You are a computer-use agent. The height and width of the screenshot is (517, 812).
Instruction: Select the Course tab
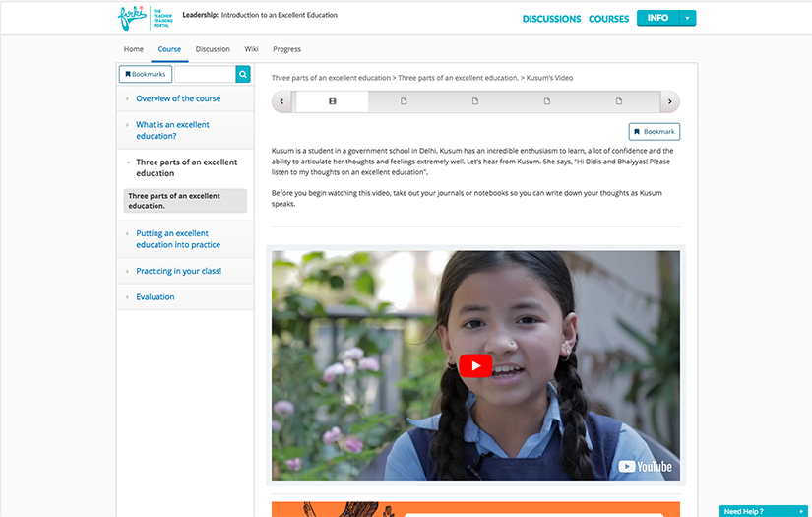[x=169, y=49]
